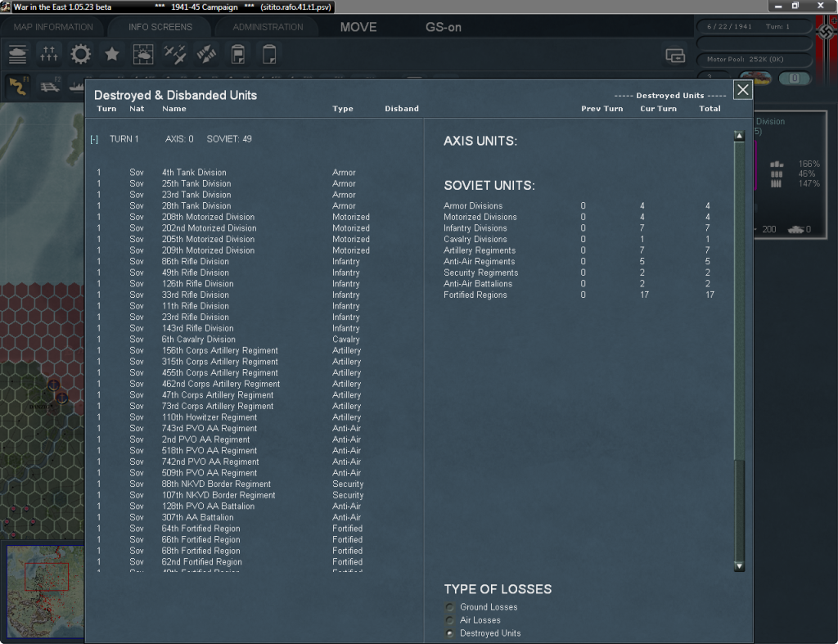
Task: Click the minimap thumbnail
Action: (46, 592)
